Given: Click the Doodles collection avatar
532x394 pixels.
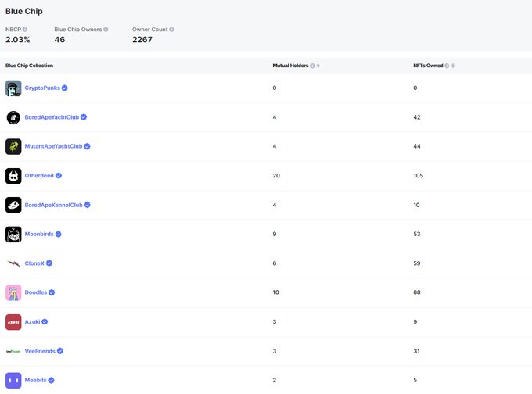Looking at the screenshot, I should pos(13,292).
